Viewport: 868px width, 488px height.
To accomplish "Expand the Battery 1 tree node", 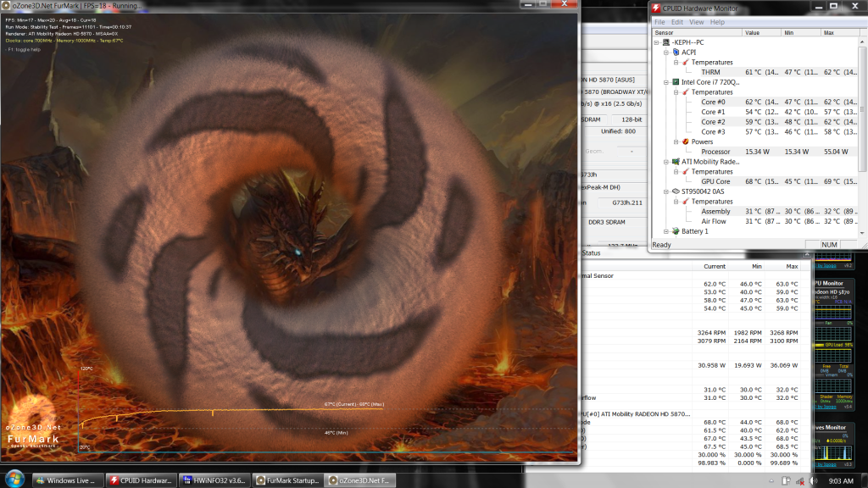I will pos(666,231).
